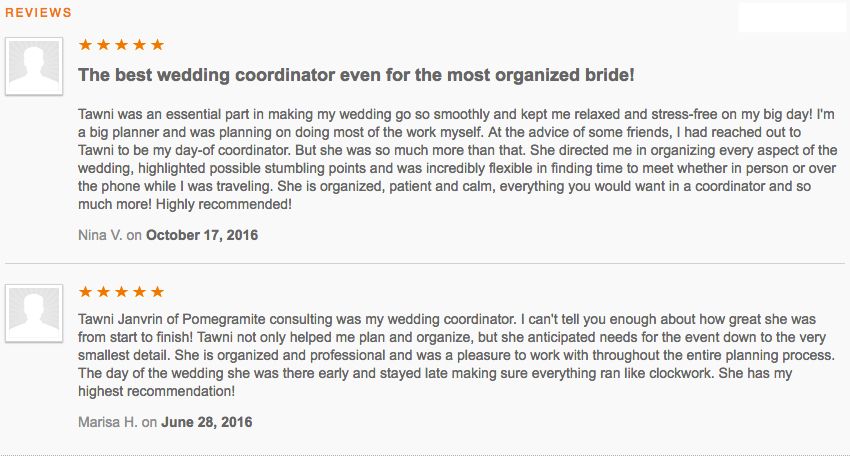This screenshot has height=457, width=850.
Task: Click the second star in Nina V.'s rating
Action: pyautogui.click(x=103, y=44)
